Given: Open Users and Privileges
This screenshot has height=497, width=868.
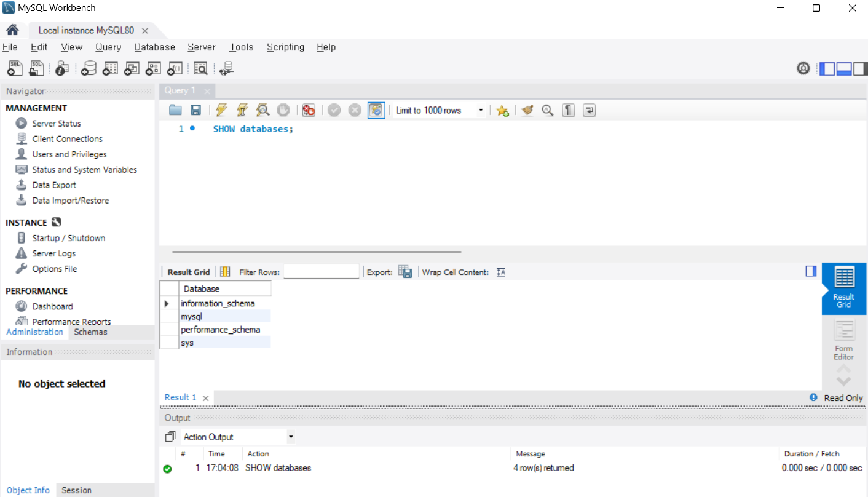Looking at the screenshot, I should [x=69, y=154].
